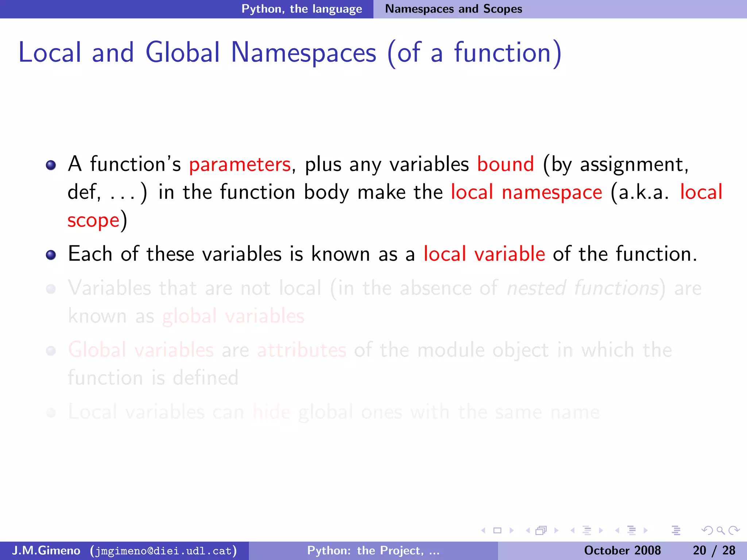Click footer title 'Python: the Project, ...'

373,550
